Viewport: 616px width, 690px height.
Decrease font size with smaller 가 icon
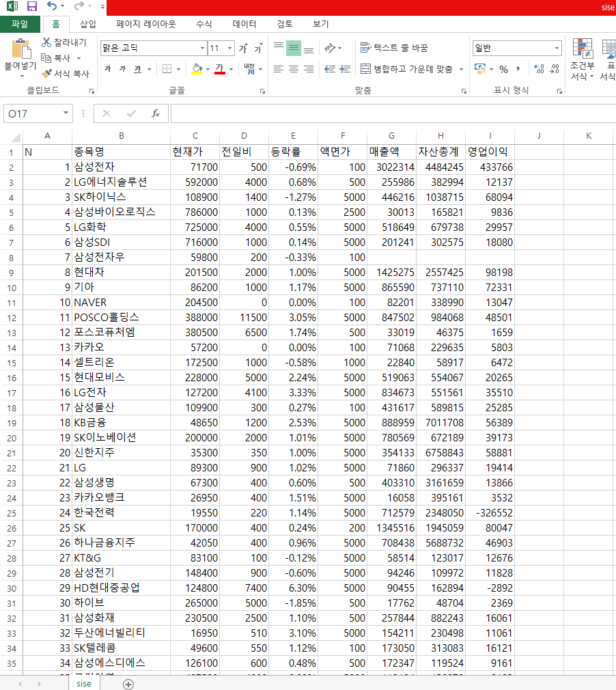tap(258, 48)
